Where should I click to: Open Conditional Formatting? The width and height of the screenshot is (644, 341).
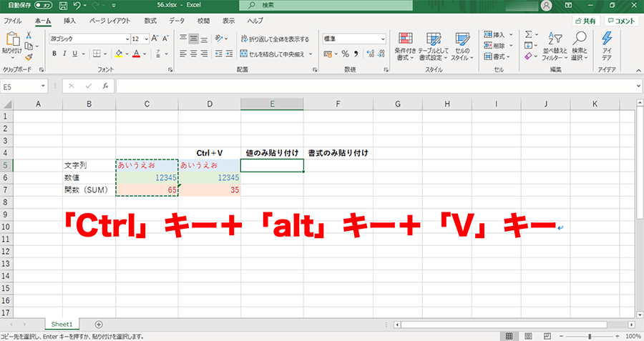click(x=406, y=46)
